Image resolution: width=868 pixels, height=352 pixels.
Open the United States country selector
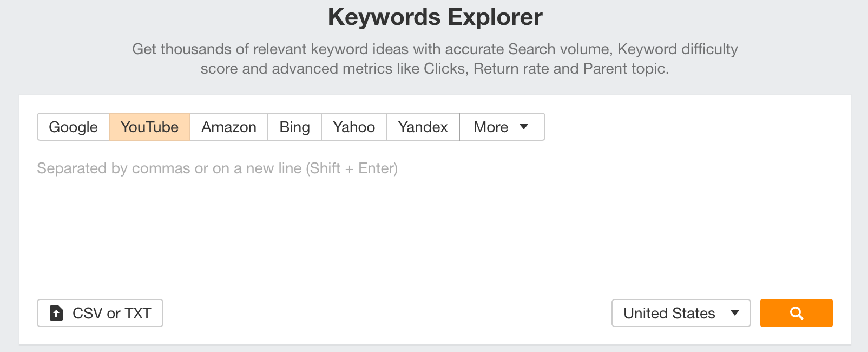tap(681, 313)
